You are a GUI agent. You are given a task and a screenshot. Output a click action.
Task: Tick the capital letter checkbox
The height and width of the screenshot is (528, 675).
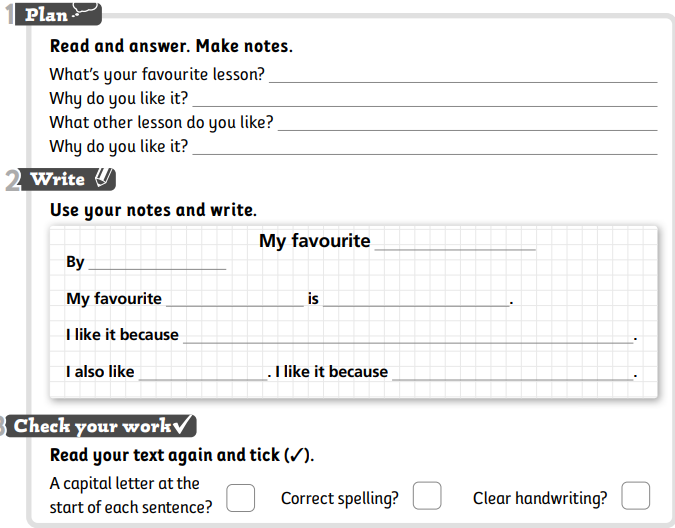[240, 498]
